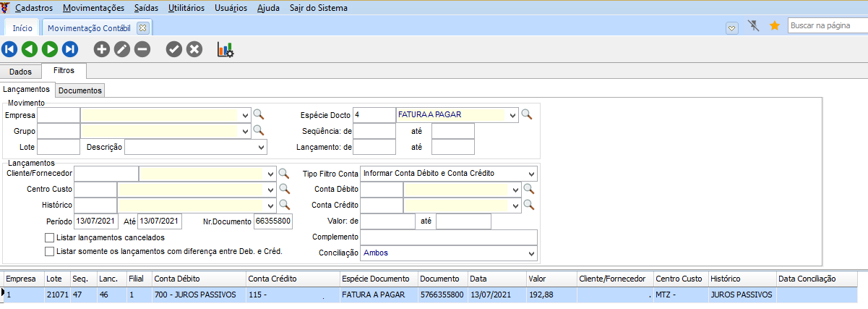
Task: Open the chart report settings icon
Action: click(225, 49)
